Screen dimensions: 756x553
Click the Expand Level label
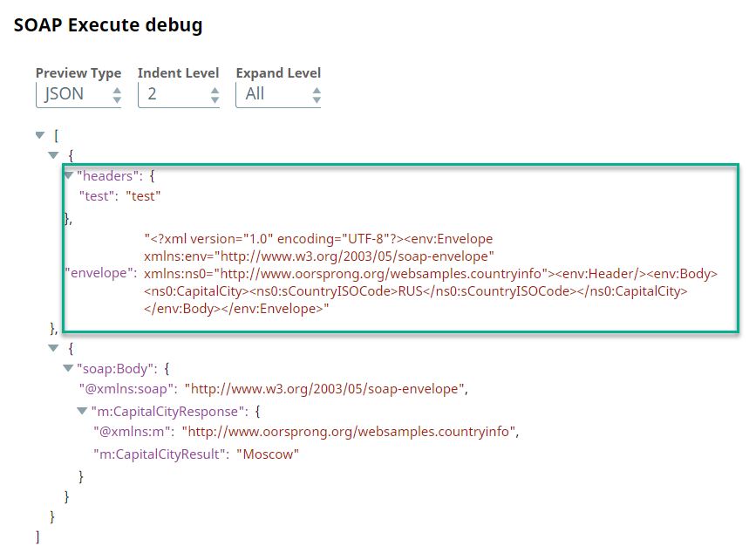278,73
